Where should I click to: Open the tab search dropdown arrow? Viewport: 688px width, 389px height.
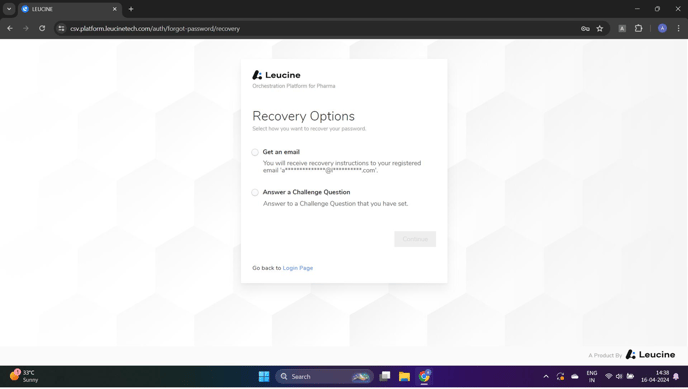point(9,9)
